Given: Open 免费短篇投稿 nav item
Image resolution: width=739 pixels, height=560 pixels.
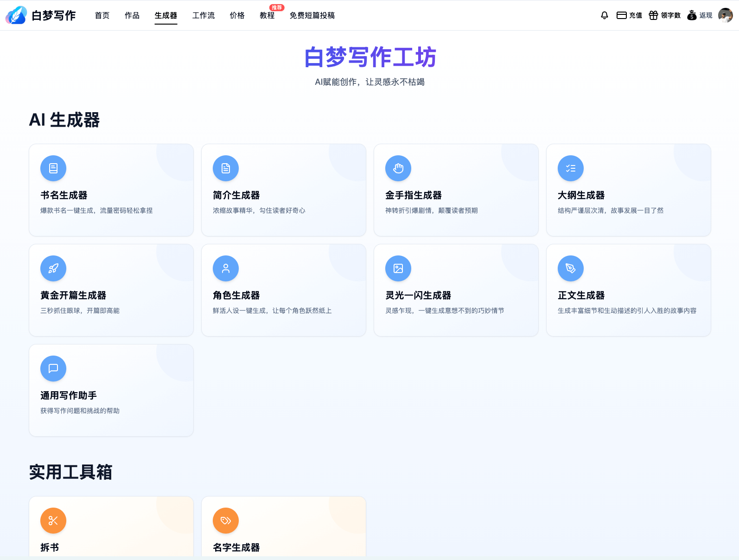Looking at the screenshot, I should (x=312, y=15).
